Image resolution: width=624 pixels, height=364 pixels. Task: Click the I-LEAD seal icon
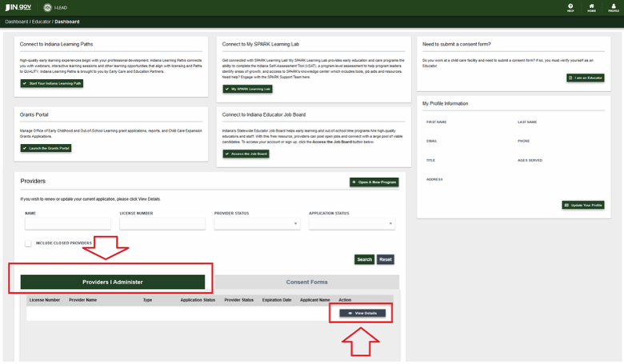[x=46, y=7]
